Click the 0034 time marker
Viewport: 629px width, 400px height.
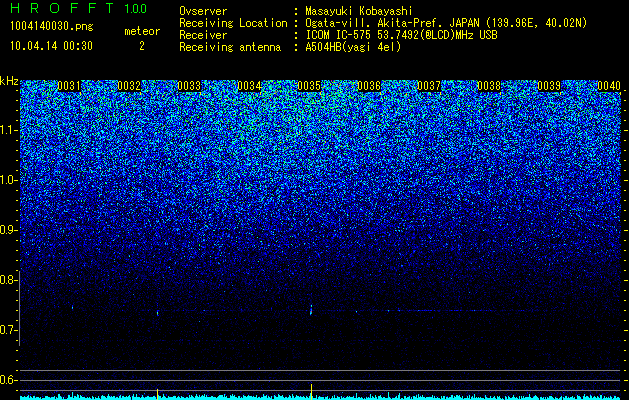(249, 86)
